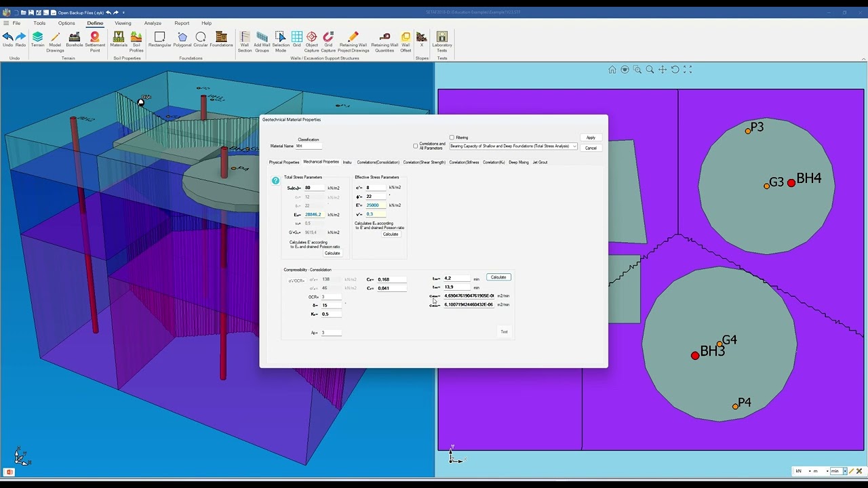Viewport: 868px width, 488px height.
Task: Switch to the Insitu tab
Action: [347, 162]
